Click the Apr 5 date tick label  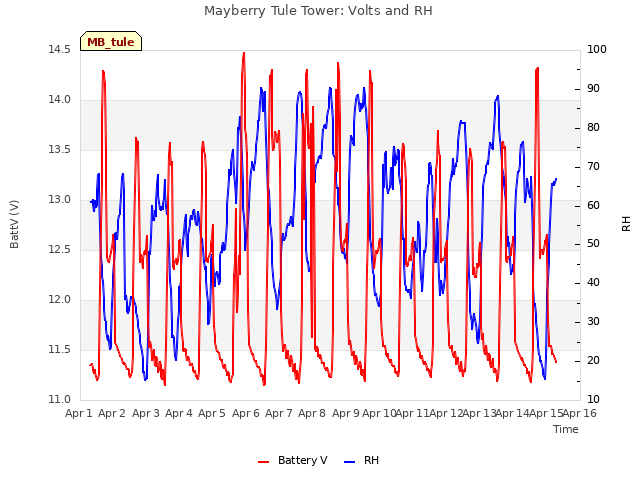(x=212, y=413)
